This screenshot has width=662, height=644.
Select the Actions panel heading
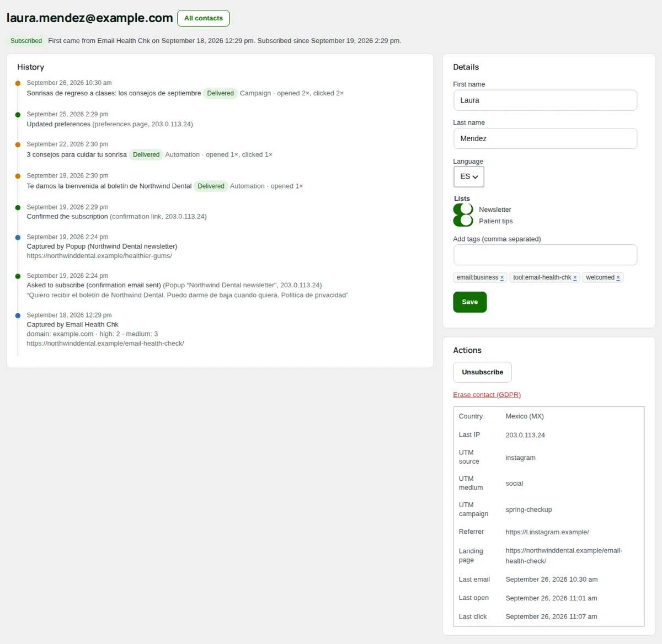point(467,350)
